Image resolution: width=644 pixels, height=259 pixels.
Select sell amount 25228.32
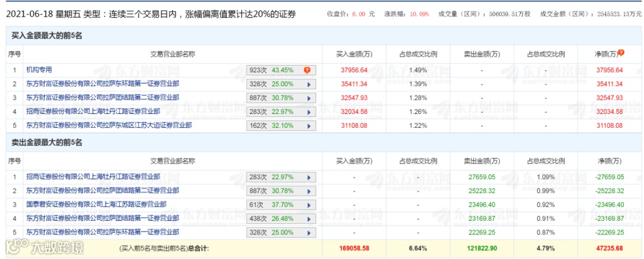tap(482, 191)
